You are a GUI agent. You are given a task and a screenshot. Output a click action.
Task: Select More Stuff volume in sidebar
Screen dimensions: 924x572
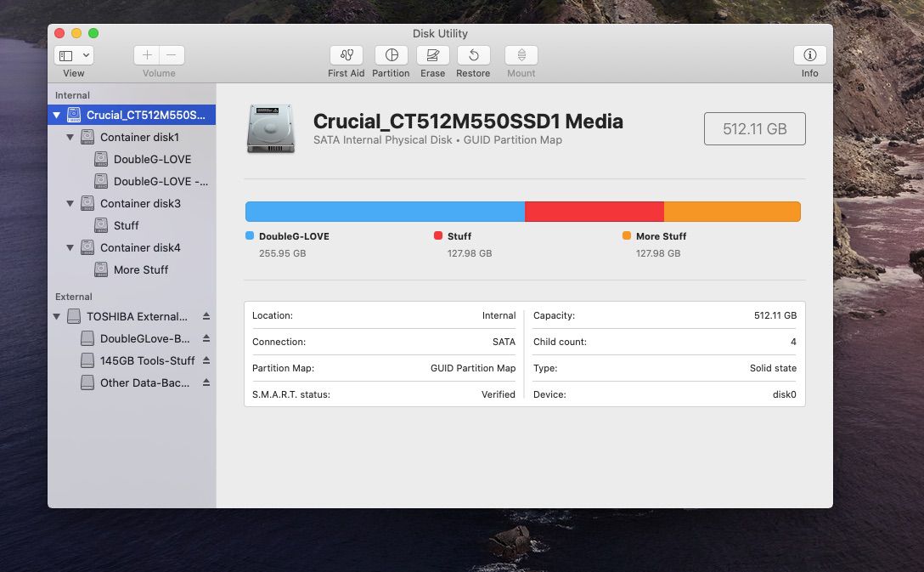(140, 269)
